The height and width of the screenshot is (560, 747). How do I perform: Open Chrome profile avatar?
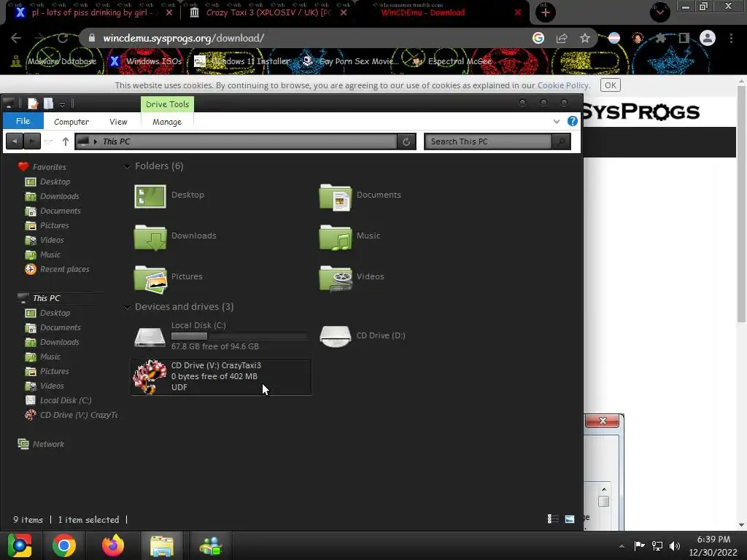click(708, 38)
